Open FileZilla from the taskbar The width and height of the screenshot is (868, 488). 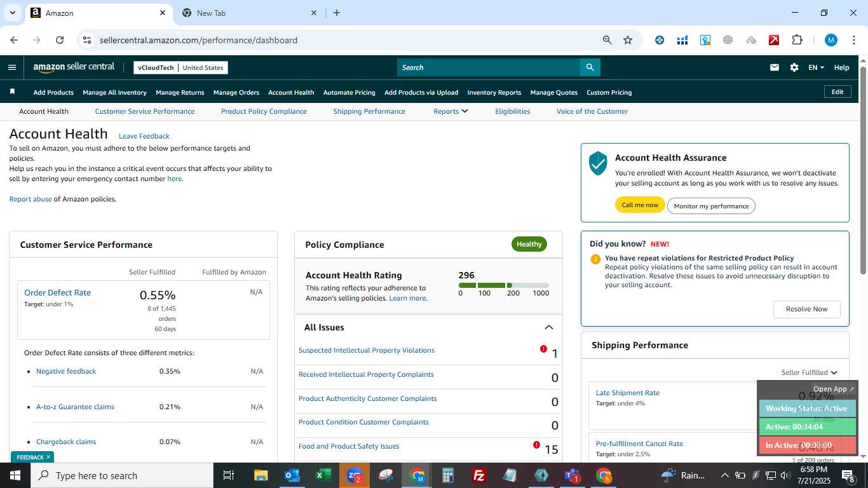click(x=479, y=475)
